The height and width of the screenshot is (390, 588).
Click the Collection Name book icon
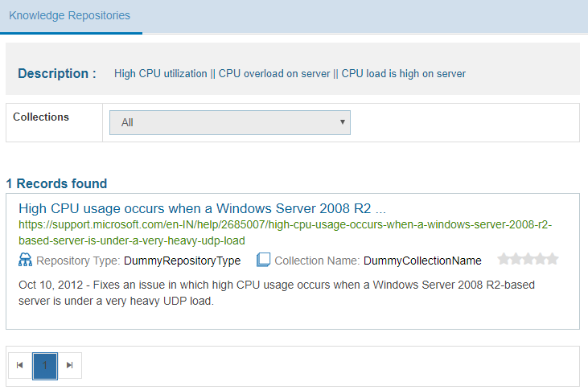point(263,260)
